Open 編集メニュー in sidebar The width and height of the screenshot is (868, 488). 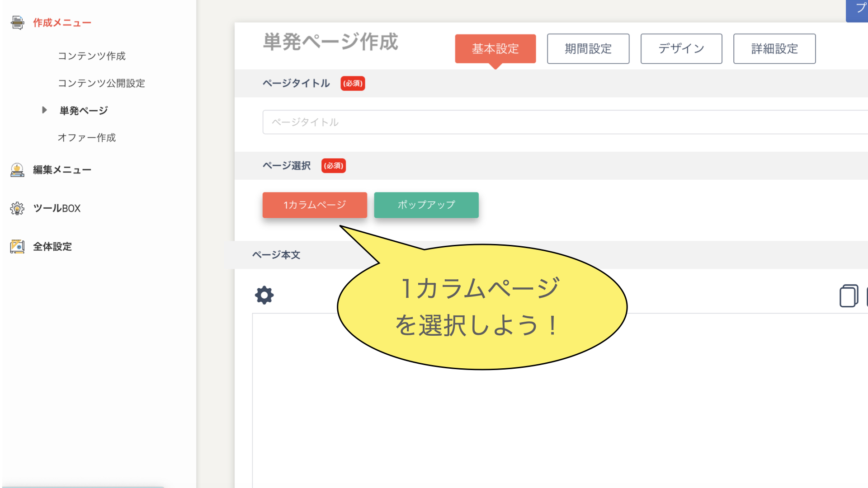[62, 170]
